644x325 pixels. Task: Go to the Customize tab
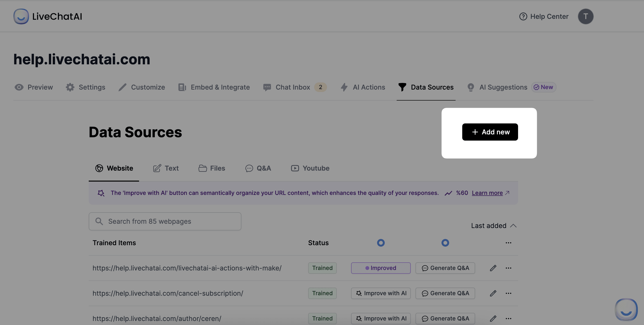tap(141, 87)
